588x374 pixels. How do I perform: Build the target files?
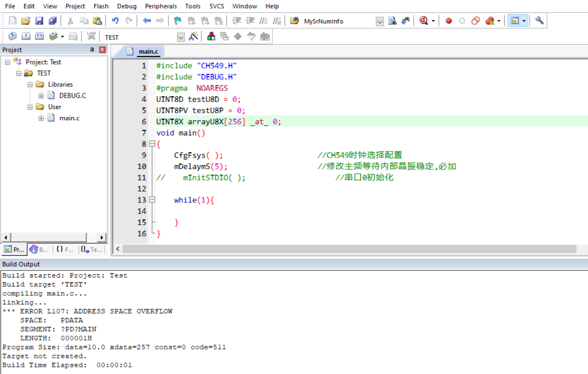click(x=26, y=37)
